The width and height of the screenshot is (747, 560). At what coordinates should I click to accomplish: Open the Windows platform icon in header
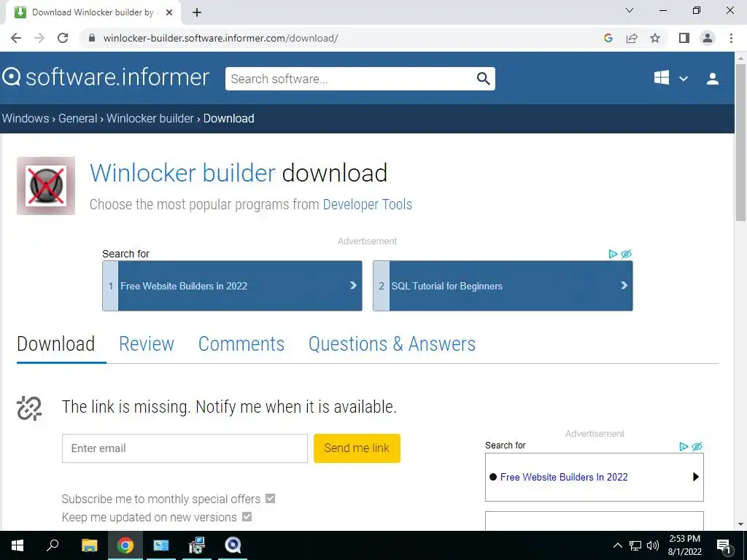661,78
